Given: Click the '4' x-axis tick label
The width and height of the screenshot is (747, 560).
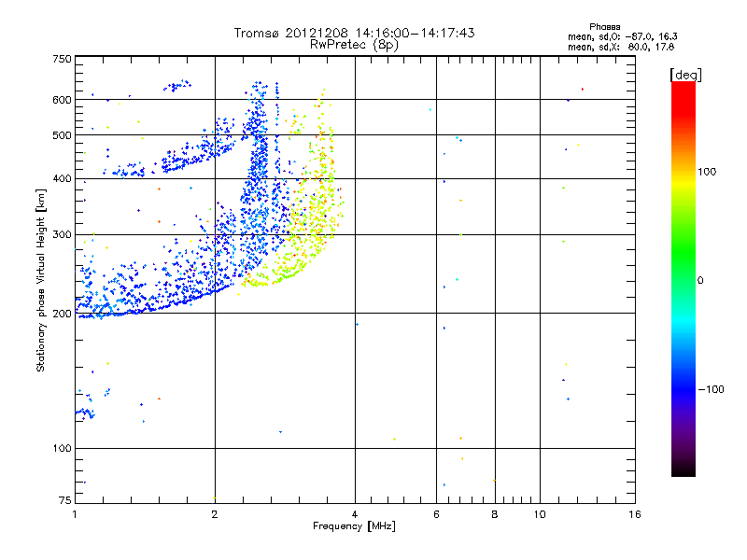Looking at the screenshot, I should (x=355, y=514).
